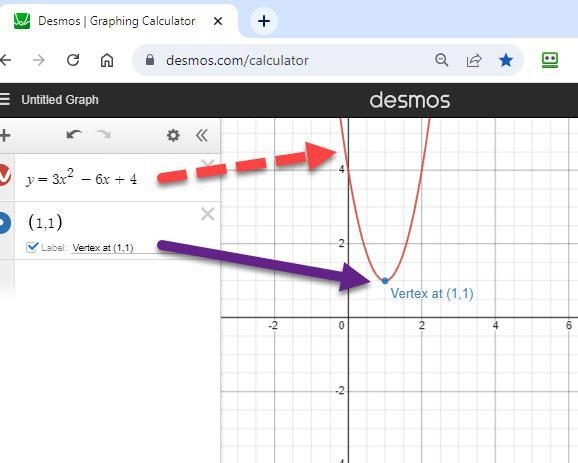Open the expression list settings gear

[x=173, y=136]
